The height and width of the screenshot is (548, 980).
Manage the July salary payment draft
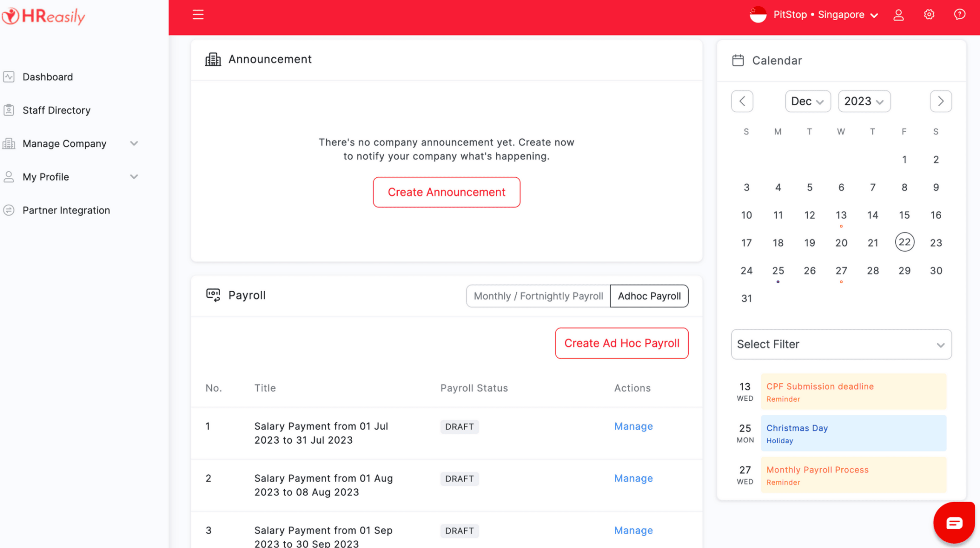point(633,426)
